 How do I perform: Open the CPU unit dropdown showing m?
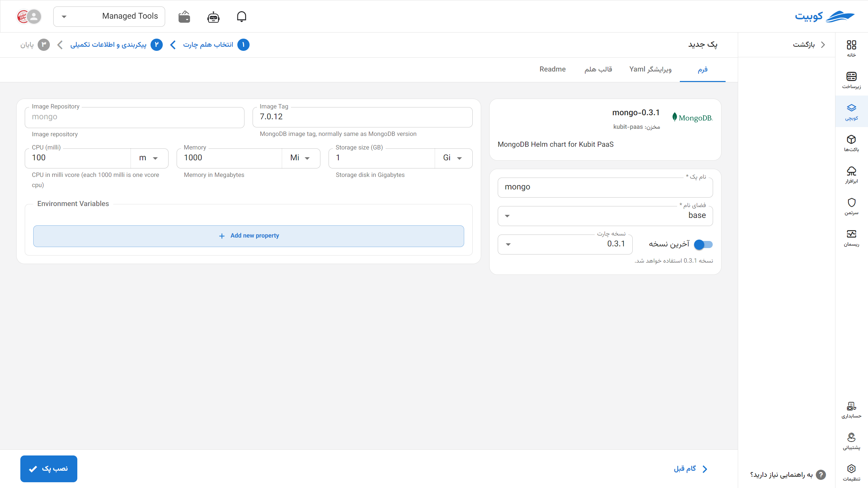pyautogui.click(x=149, y=158)
